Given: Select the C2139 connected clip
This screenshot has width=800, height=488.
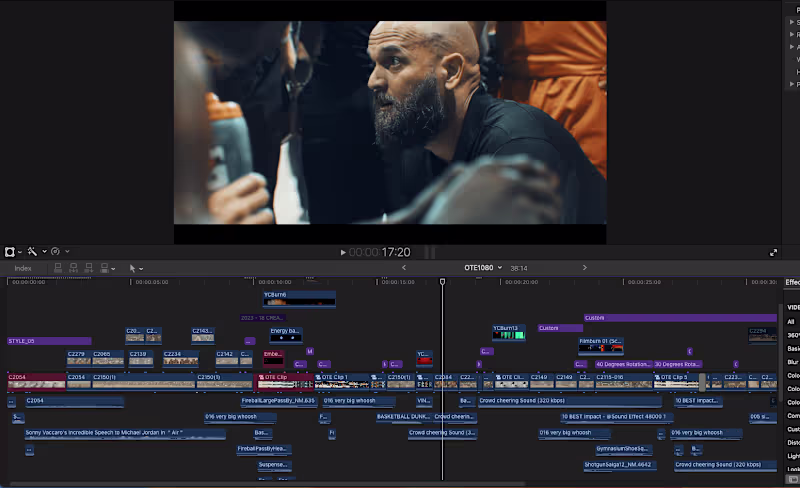Looking at the screenshot, I should point(140,358).
